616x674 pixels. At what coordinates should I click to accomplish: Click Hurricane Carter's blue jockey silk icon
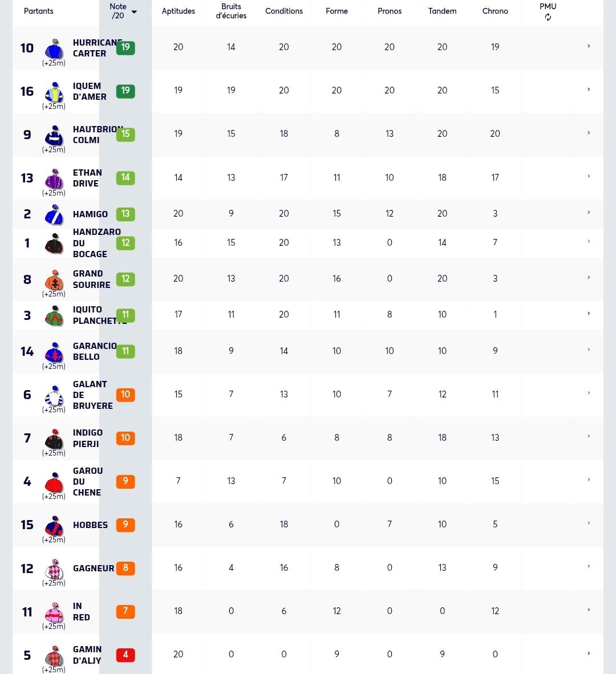(54, 48)
